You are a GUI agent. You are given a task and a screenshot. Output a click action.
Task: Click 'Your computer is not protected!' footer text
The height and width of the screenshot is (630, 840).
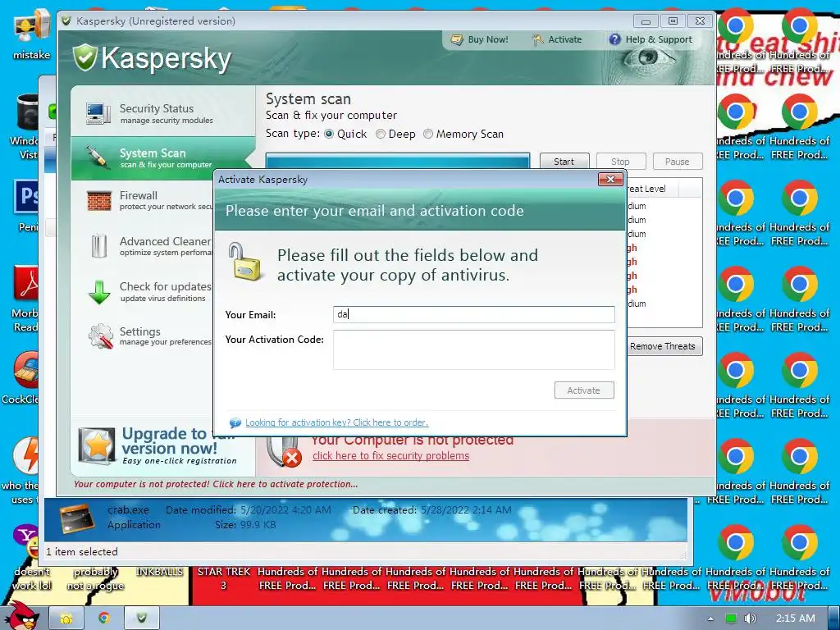(x=216, y=484)
